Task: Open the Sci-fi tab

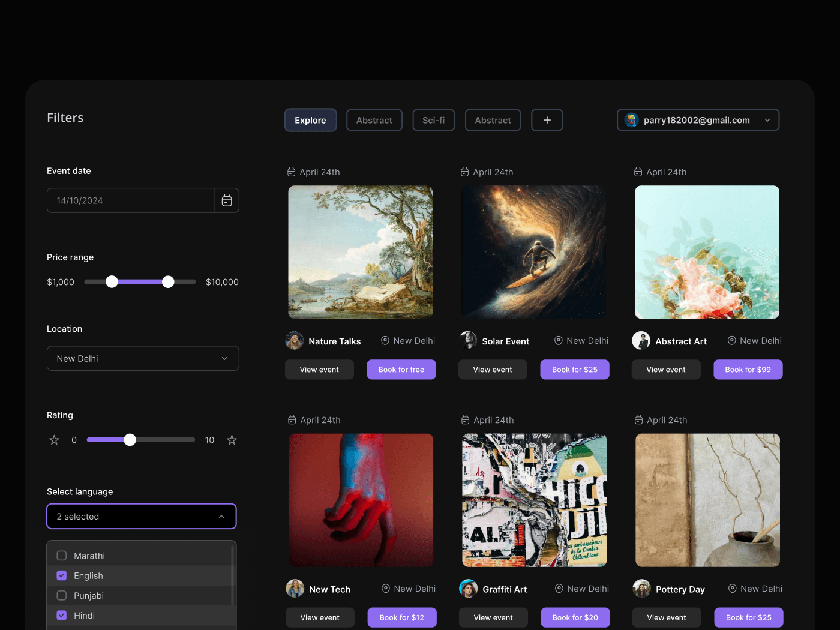Action: 434,120
